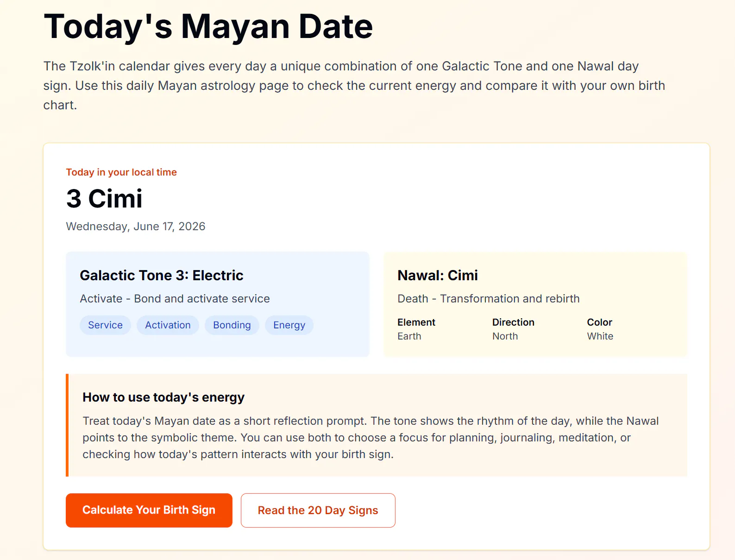Image resolution: width=735 pixels, height=560 pixels.
Task: Select the Energy tag chip
Action: click(x=289, y=325)
